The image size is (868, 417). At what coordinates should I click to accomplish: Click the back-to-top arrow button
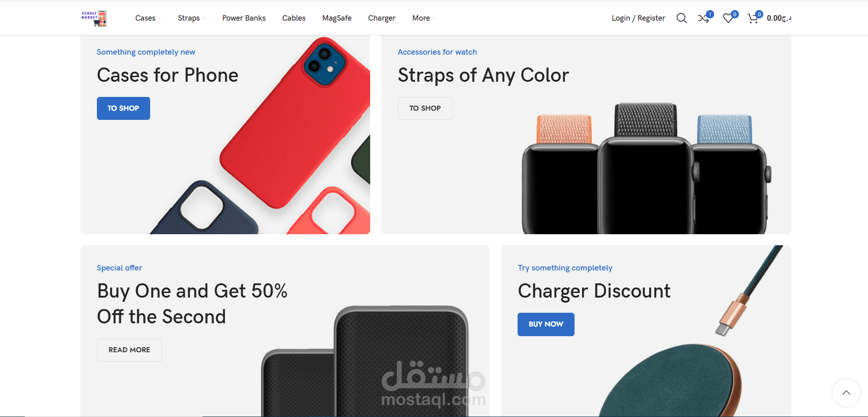click(846, 393)
